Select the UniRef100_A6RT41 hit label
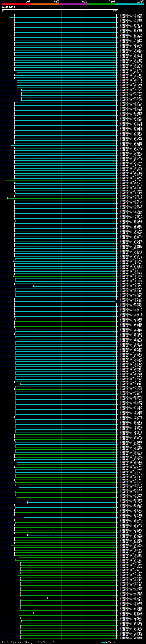 pyautogui.click(x=131, y=344)
